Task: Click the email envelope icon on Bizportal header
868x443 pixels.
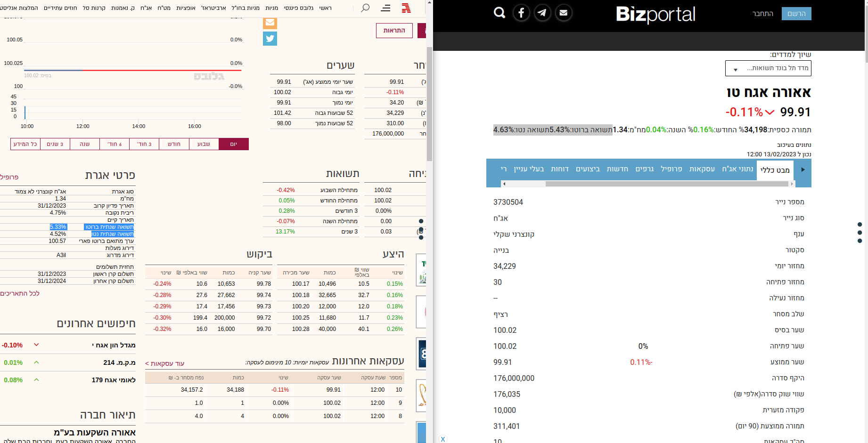Action: click(563, 13)
